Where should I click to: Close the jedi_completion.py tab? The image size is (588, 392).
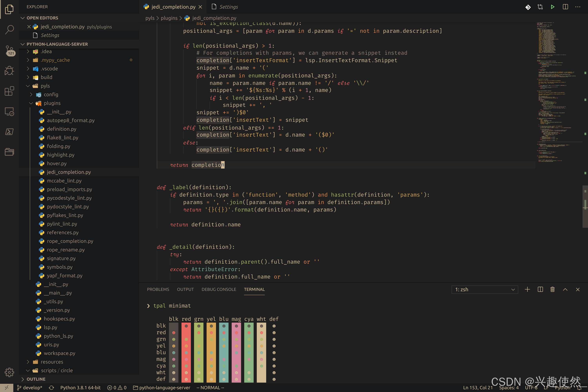200,7
